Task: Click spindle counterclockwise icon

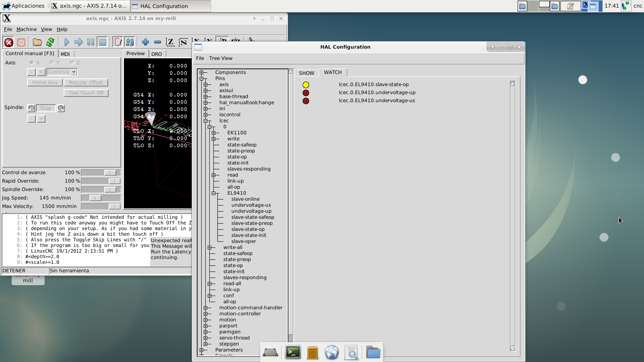Action: tap(31, 108)
